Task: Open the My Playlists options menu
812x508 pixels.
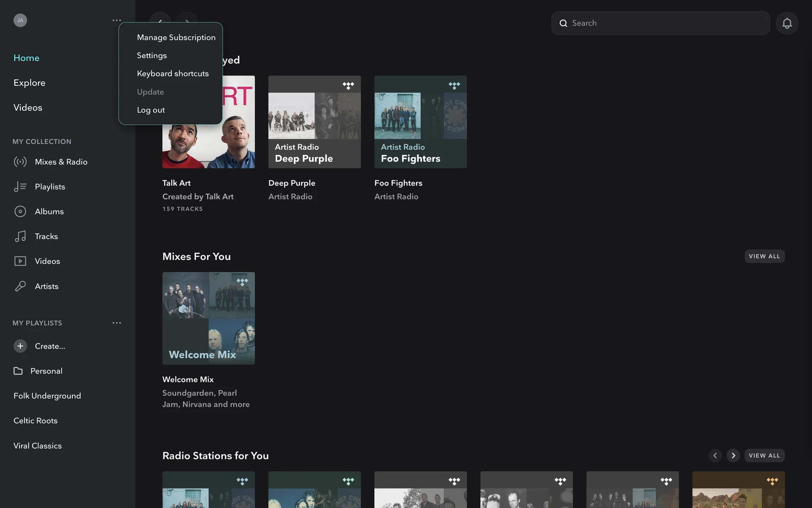Action: [117, 323]
